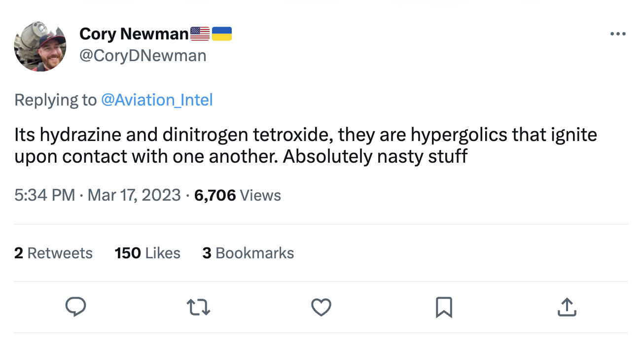The image size is (644, 351).
Task: Like the tweet with the heart icon
Action: click(321, 307)
